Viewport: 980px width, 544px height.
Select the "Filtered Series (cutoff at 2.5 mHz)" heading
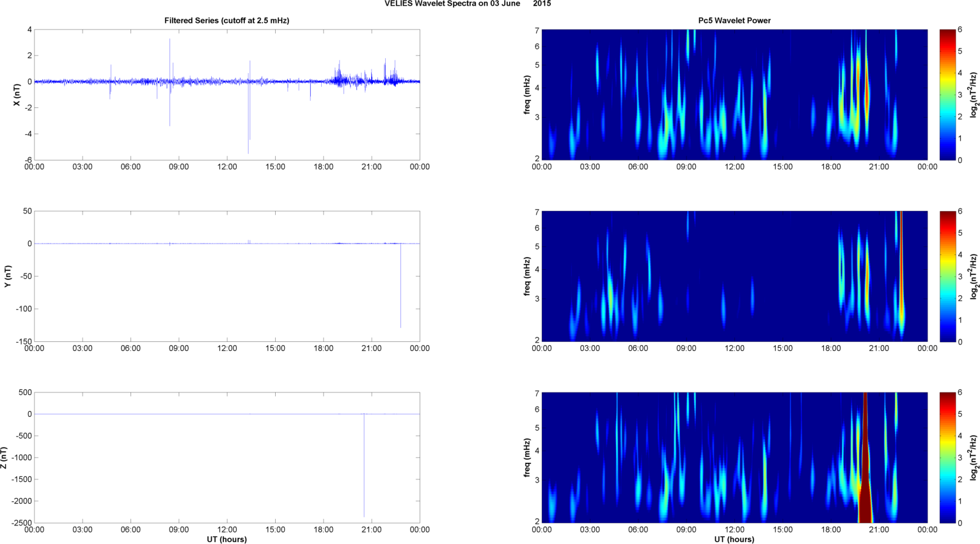[x=226, y=20]
